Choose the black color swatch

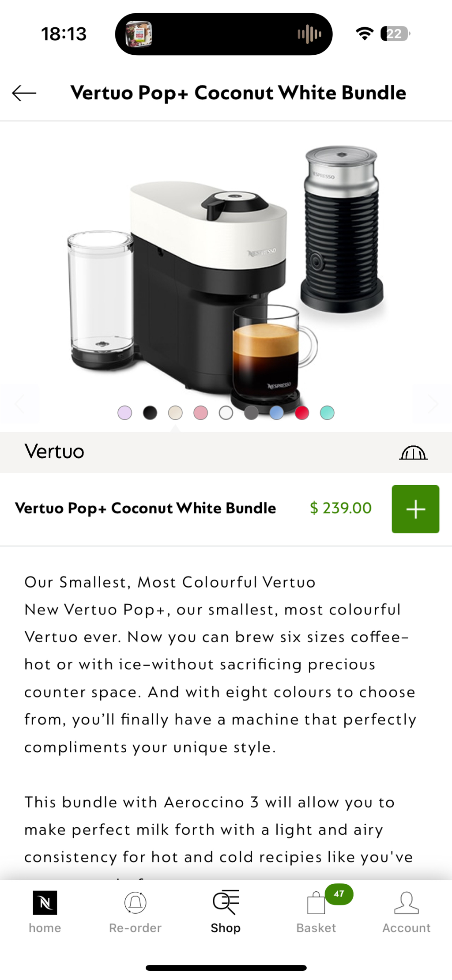coord(150,413)
